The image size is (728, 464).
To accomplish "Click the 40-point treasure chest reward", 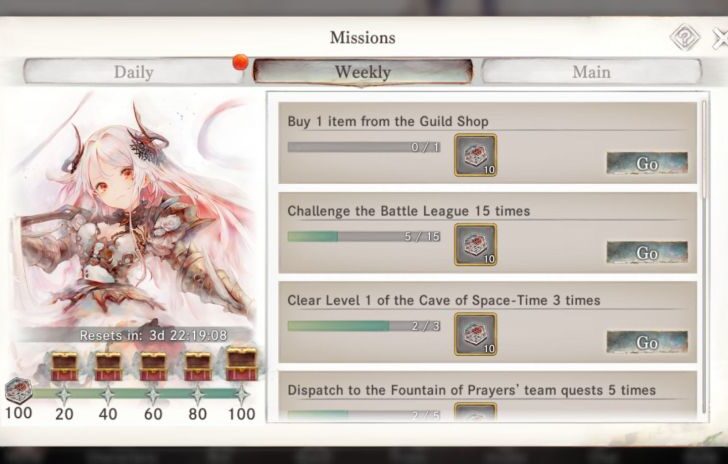I will [108, 366].
